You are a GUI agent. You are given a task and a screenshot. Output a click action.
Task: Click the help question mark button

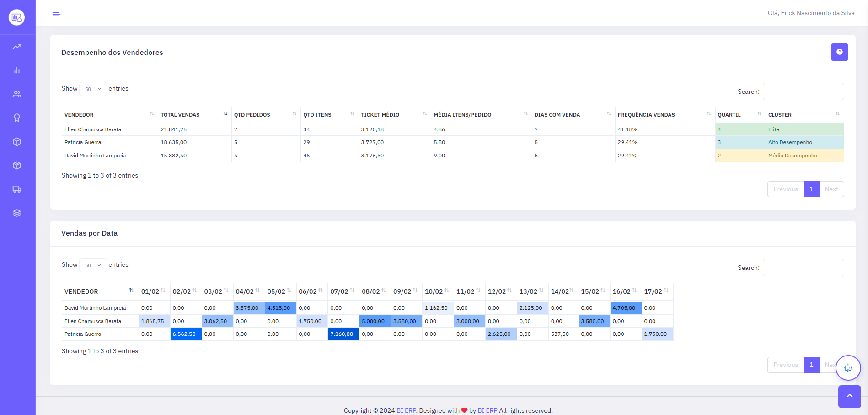coord(839,52)
